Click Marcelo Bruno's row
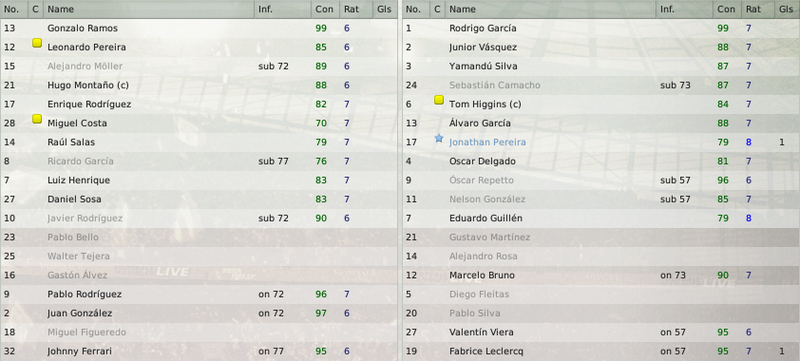 click(x=601, y=275)
